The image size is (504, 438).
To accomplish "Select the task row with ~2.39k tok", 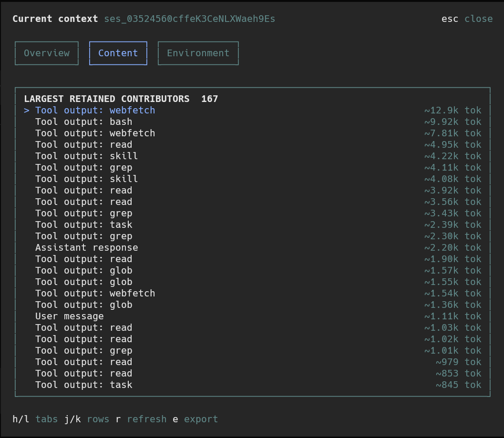I will pyautogui.click(x=253, y=224).
